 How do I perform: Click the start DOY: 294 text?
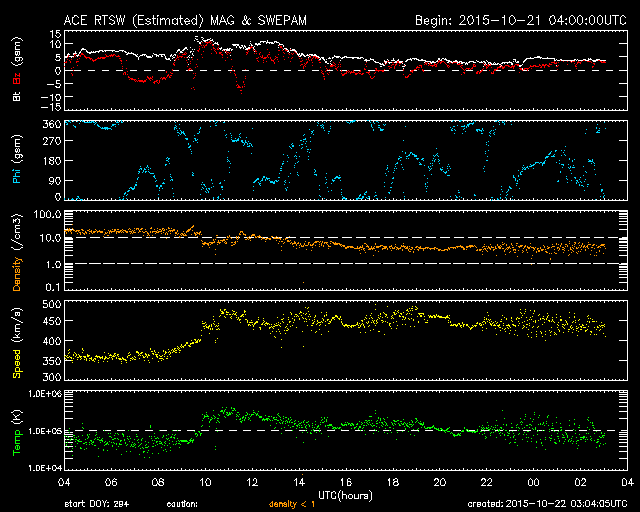96,504
